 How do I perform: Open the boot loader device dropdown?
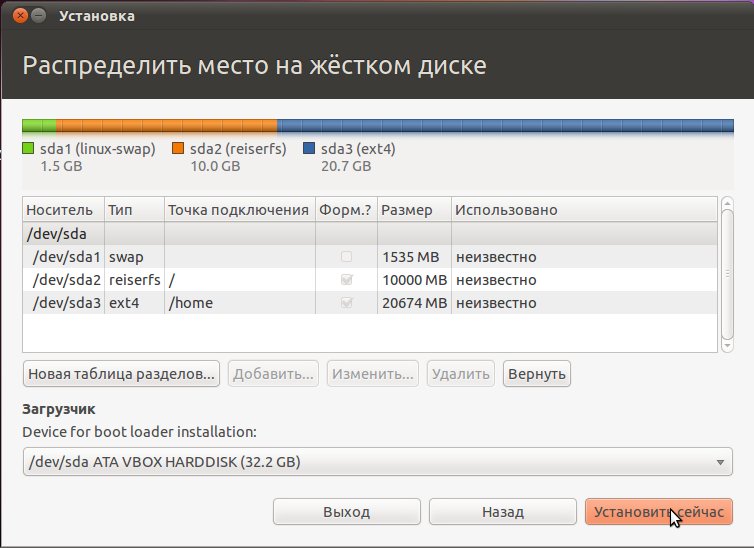coord(377,461)
